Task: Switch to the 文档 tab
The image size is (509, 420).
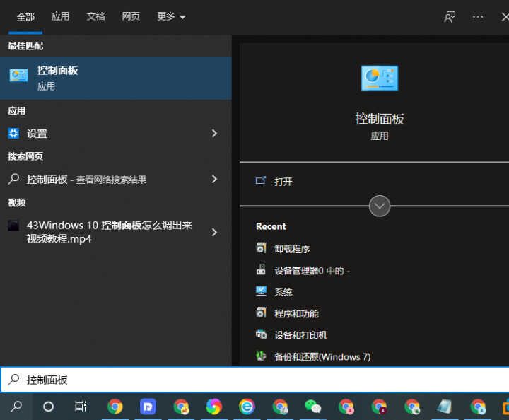Action: [x=95, y=17]
